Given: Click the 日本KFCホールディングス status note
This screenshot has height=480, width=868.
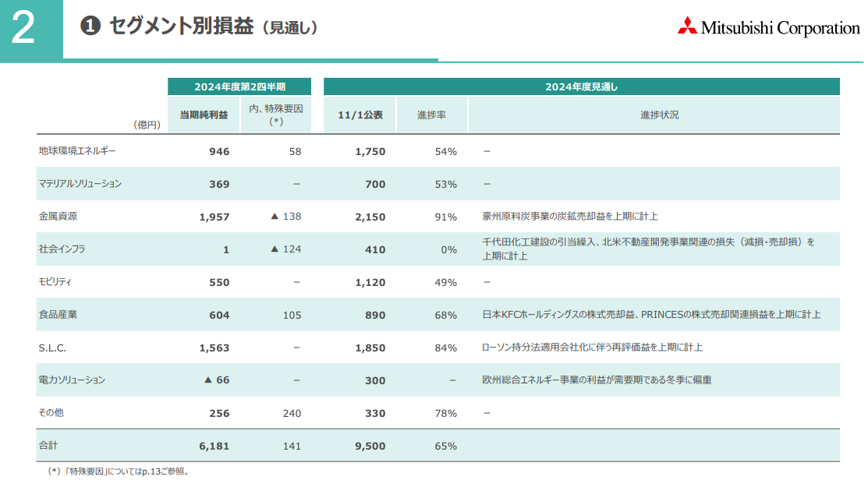Looking at the screenshot, I should point(651,314).
